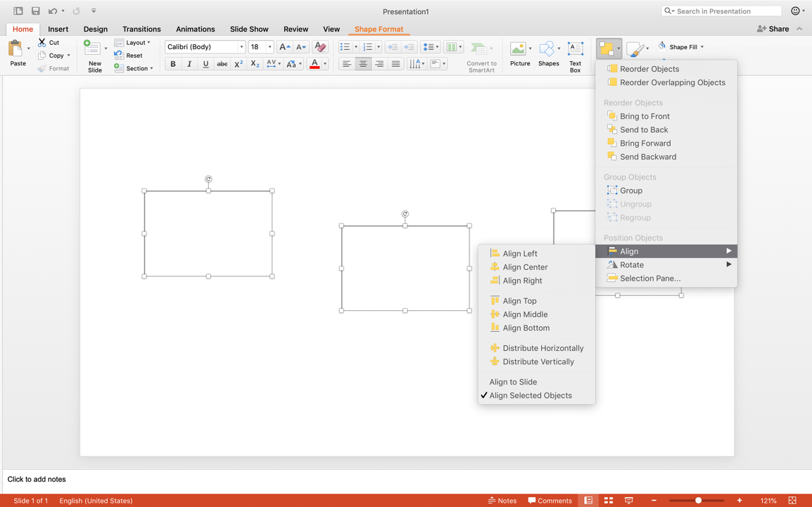Expand the Rotate submenu

[666, 264]
